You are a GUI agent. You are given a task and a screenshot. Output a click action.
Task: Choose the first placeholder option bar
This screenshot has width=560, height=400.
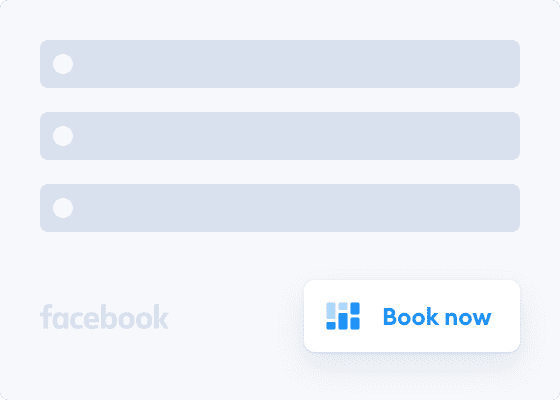pyautogui.click(x=280, y=64)
